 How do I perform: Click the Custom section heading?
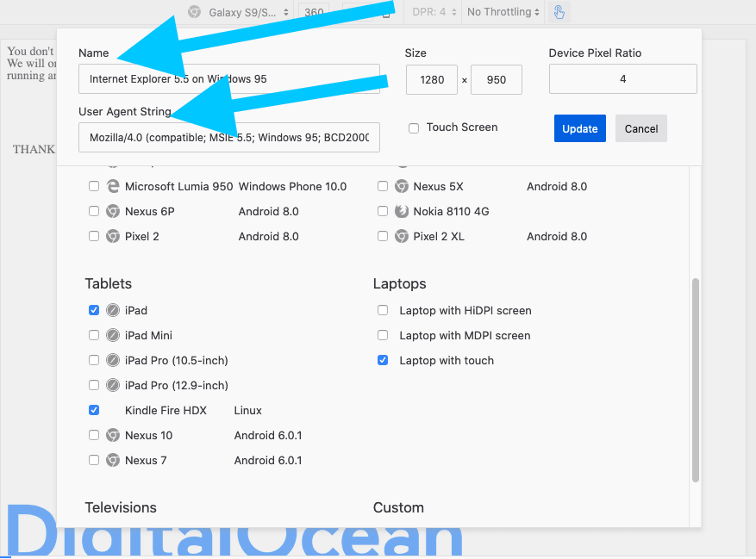coord(398,508)
